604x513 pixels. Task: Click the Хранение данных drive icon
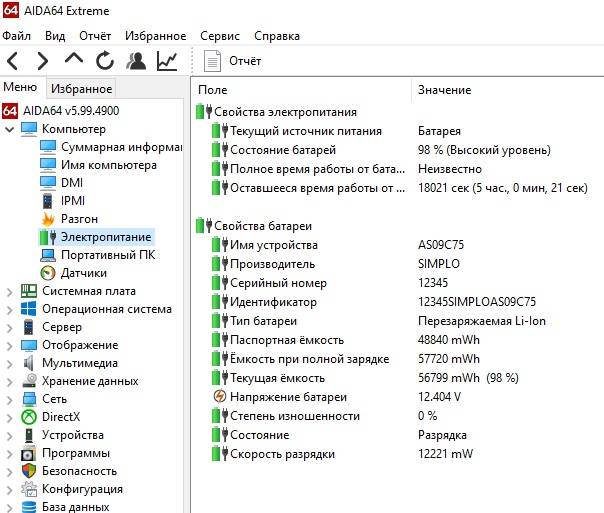[x=29, y=381]
